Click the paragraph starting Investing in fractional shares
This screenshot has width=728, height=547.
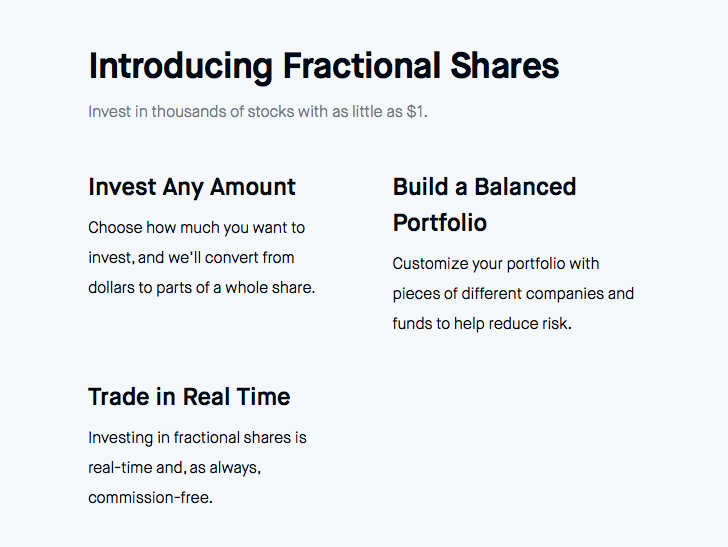click(197, 468)
